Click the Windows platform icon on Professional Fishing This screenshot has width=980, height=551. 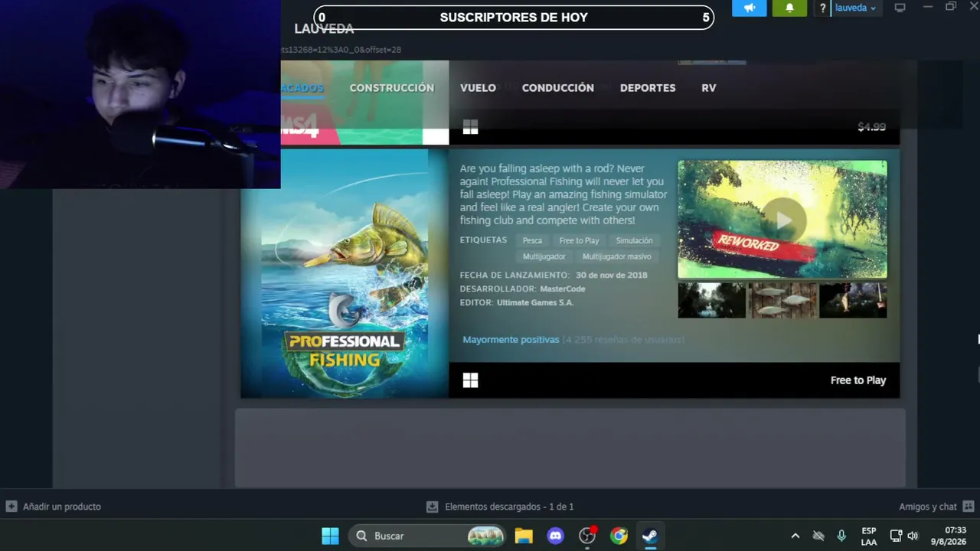point(470,380)
